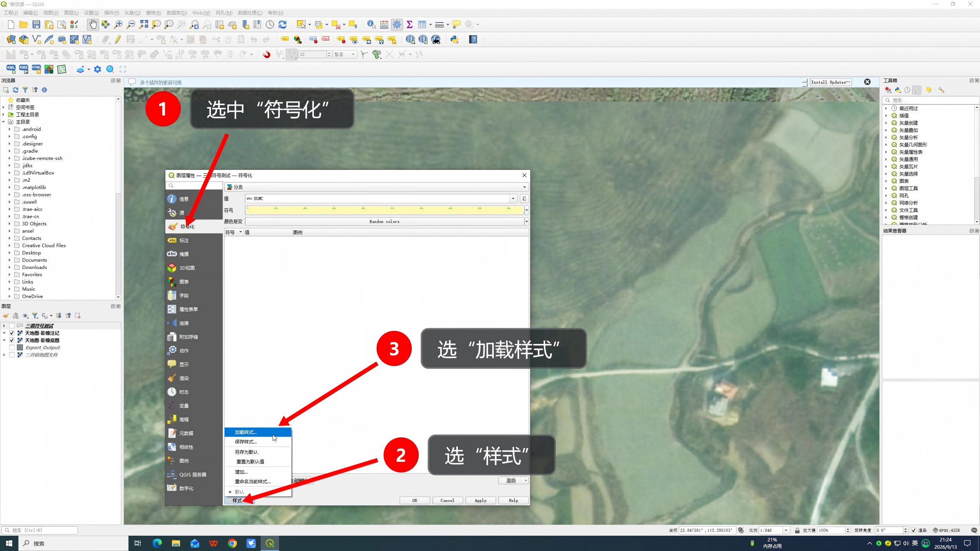Switch to the 标注 tab in layer properties
980x551 pixels.
point(194,240)
